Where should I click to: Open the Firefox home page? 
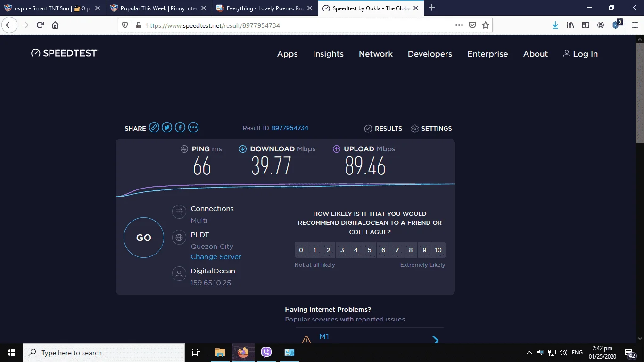pyautogui.click(x=55, y=25)
